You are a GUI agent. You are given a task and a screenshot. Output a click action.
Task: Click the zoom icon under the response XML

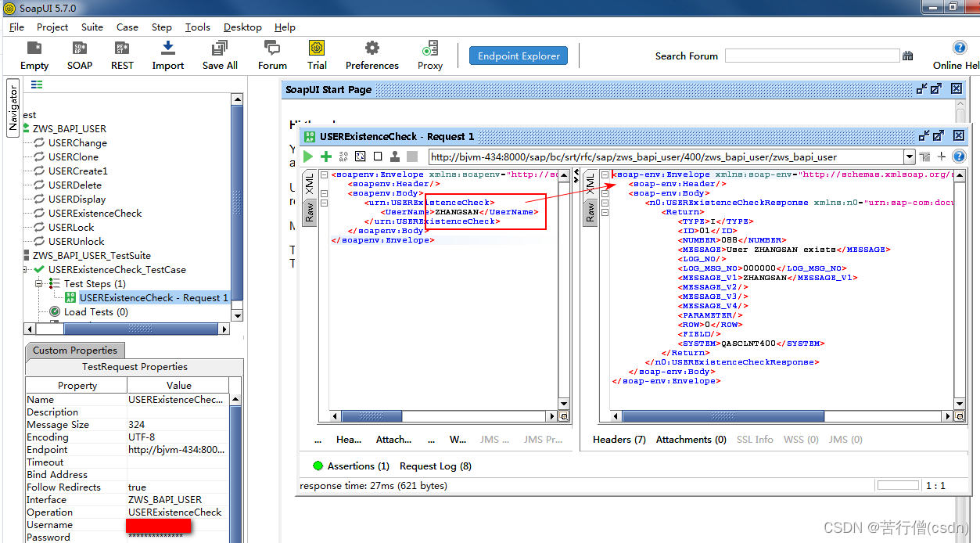962,416
